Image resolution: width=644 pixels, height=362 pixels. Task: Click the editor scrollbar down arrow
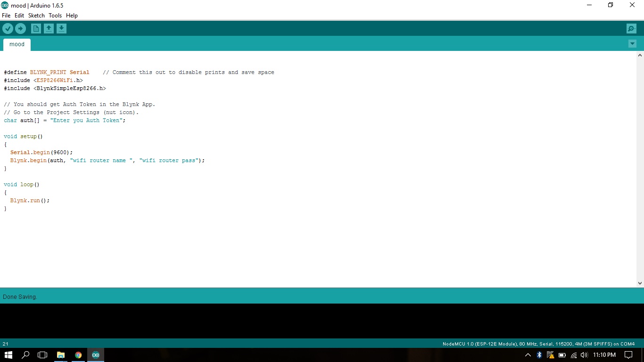click(x=640, y=283)
